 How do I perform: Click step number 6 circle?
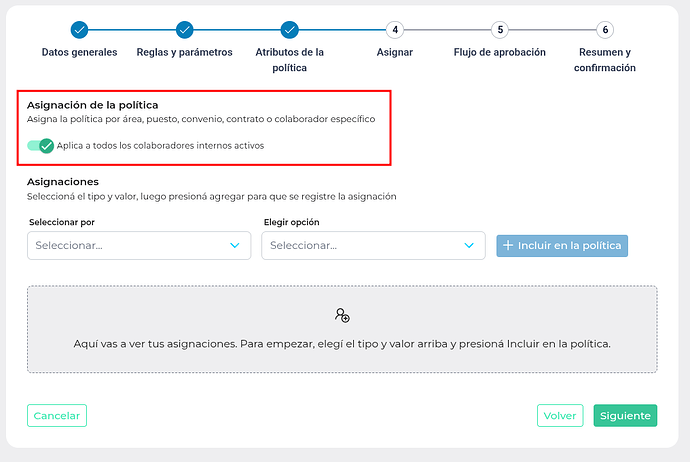[605, 30]
